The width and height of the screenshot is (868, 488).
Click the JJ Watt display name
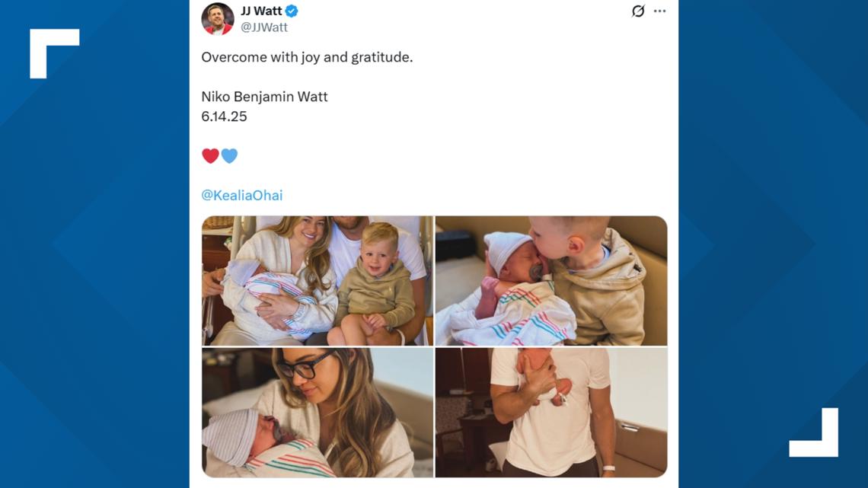(261, 11)
